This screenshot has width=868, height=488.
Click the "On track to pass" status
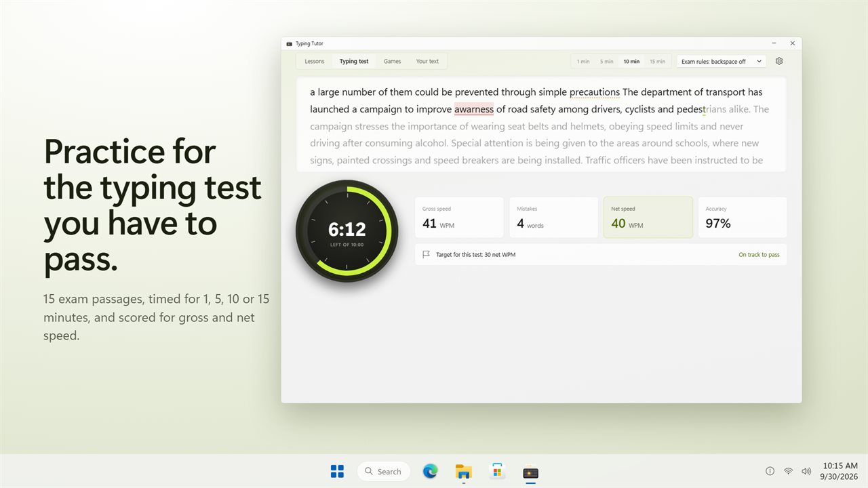pos(759,255)
